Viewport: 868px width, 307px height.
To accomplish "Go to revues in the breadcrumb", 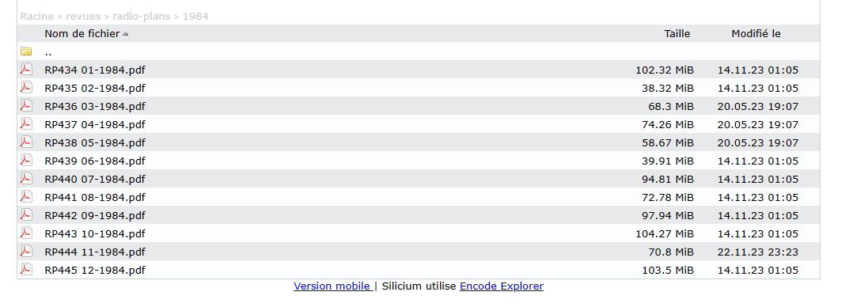I will (83, 17).
